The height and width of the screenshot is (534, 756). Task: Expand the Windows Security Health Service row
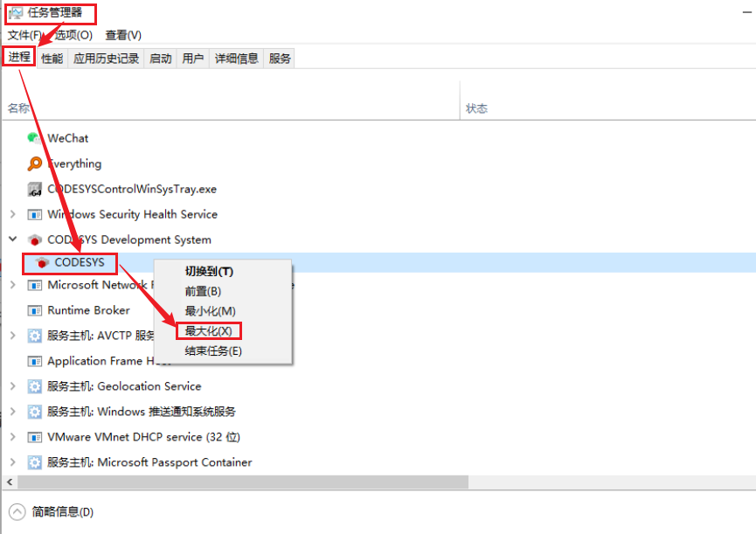pos(12,214)
